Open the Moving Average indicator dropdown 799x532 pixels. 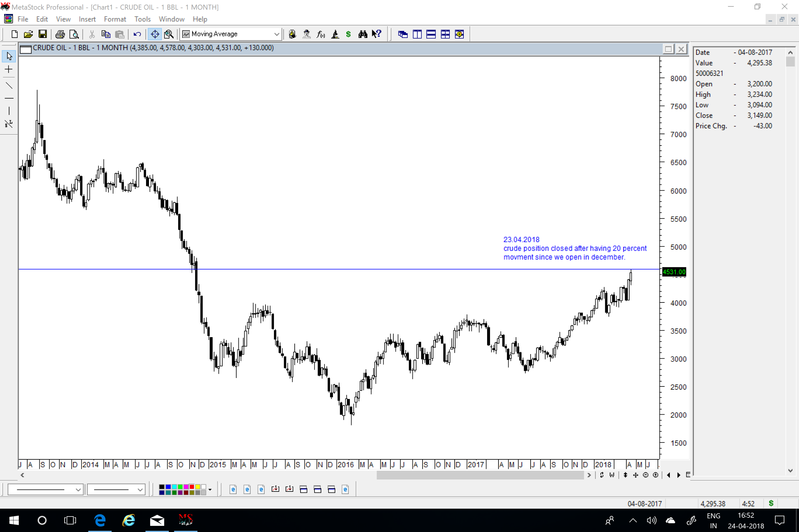pyautogui.click(x=277, y=34)
